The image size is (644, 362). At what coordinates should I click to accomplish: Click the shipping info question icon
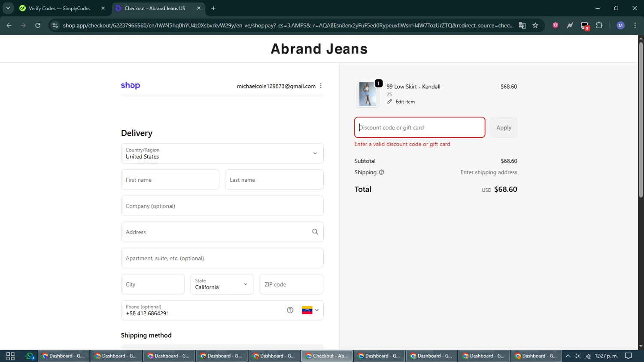[381, 172]
